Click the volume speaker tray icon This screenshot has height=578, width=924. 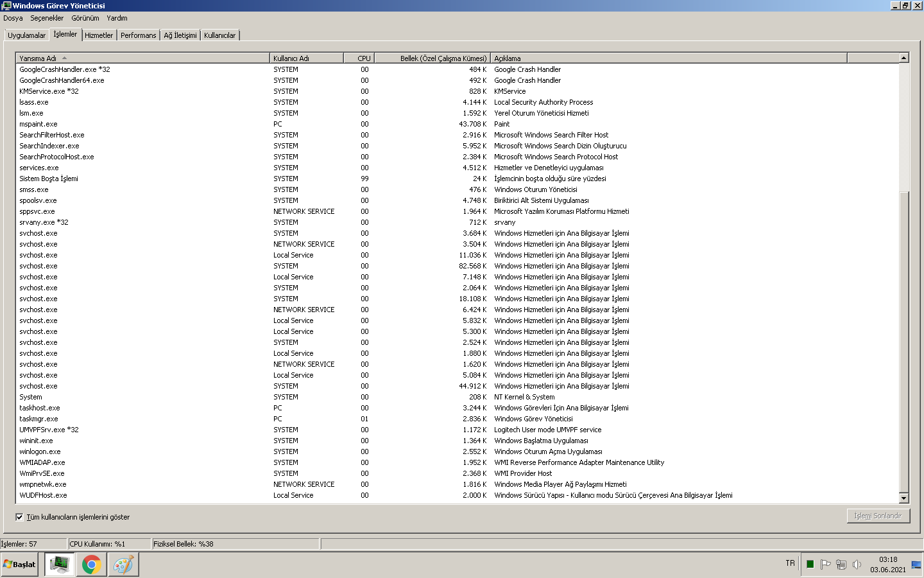tap(857, 565)
